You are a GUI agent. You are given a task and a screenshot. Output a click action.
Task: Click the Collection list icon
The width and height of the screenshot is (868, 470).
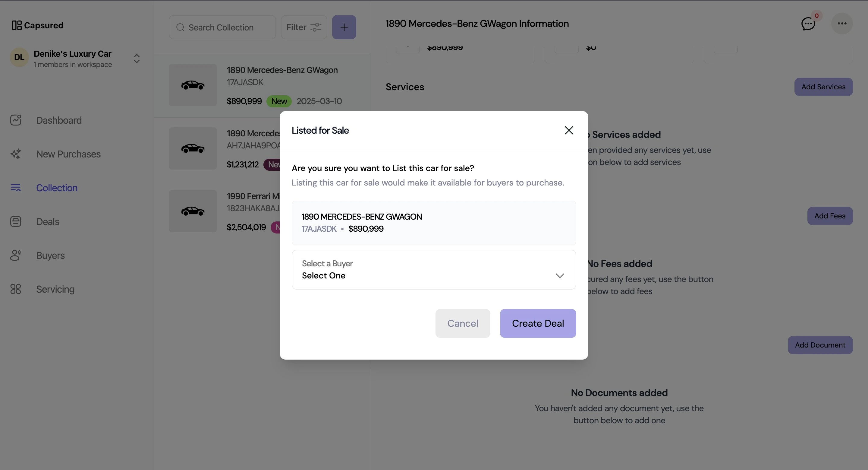[15, 187]
